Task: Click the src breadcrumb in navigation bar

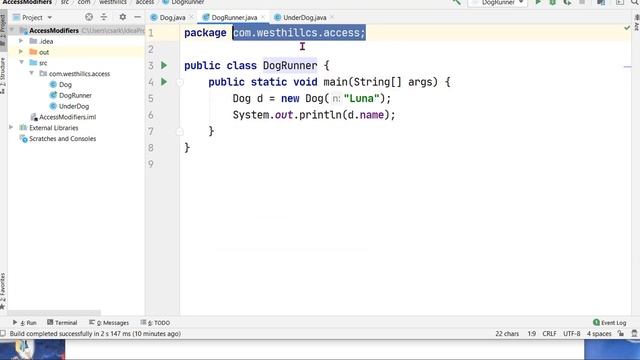Action: [x=65, y=2]
